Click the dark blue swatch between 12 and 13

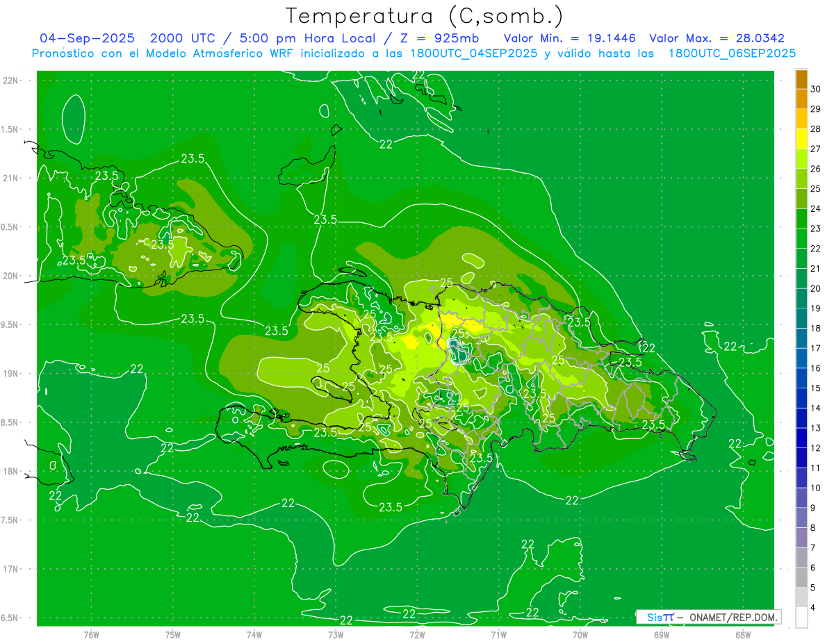[801, 438]
